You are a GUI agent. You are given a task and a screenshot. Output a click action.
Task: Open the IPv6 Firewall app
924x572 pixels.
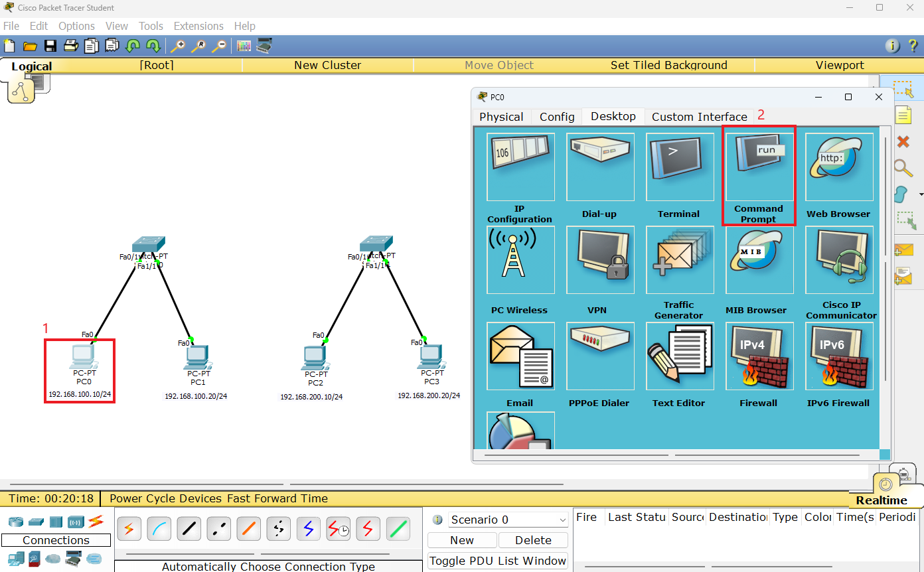tap(839, 365)
